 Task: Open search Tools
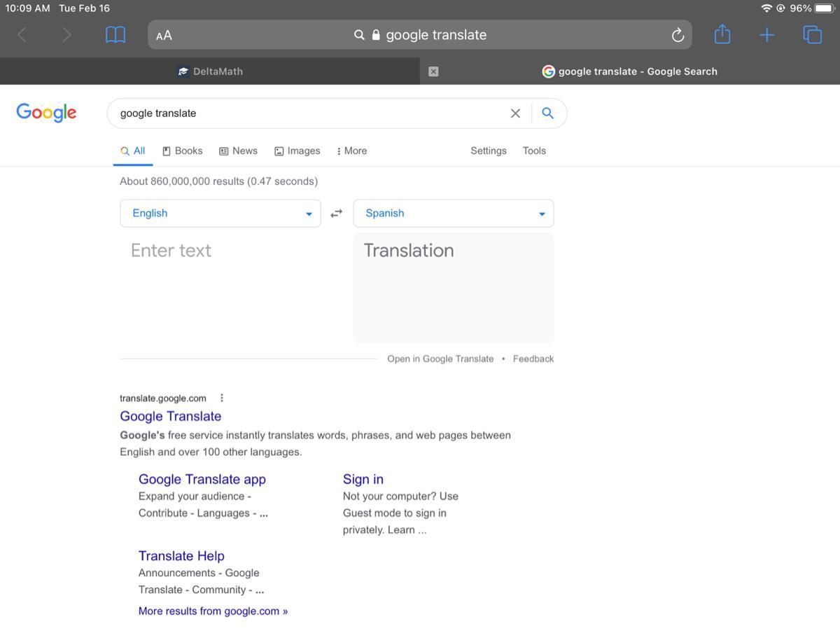click(x=534, y=151)
